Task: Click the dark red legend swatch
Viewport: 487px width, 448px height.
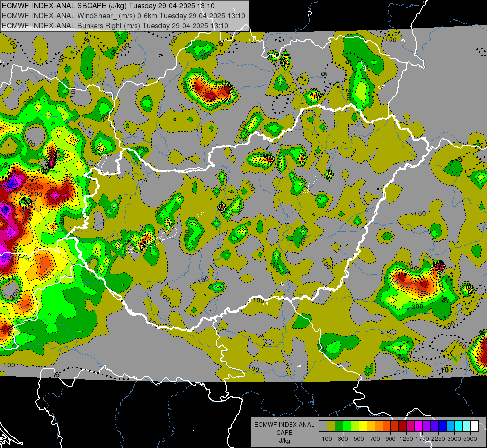Action: pos(403,426)
